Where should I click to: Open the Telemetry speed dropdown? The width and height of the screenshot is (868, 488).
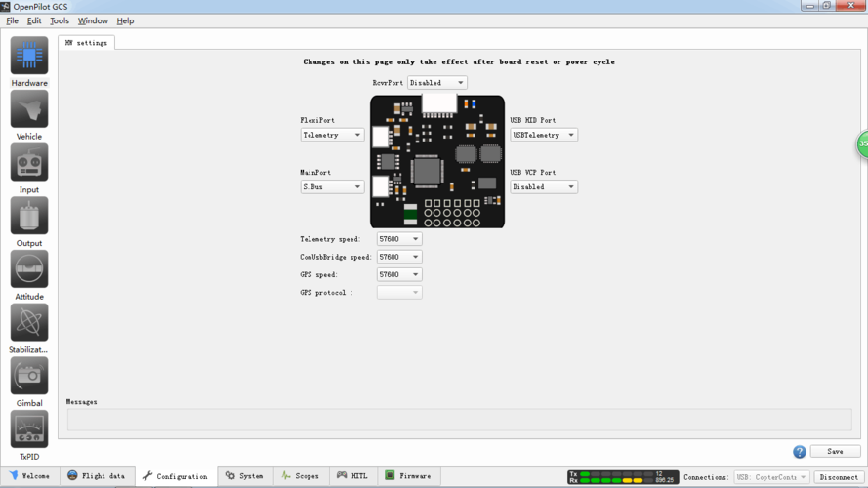click(399, 239)
